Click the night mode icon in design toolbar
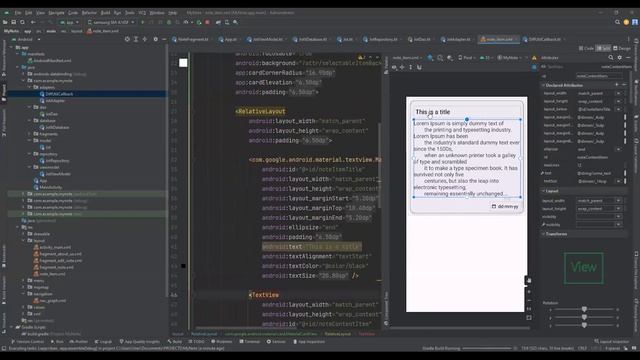This screenshot has width=640, height=360. (x=450, y=58)
